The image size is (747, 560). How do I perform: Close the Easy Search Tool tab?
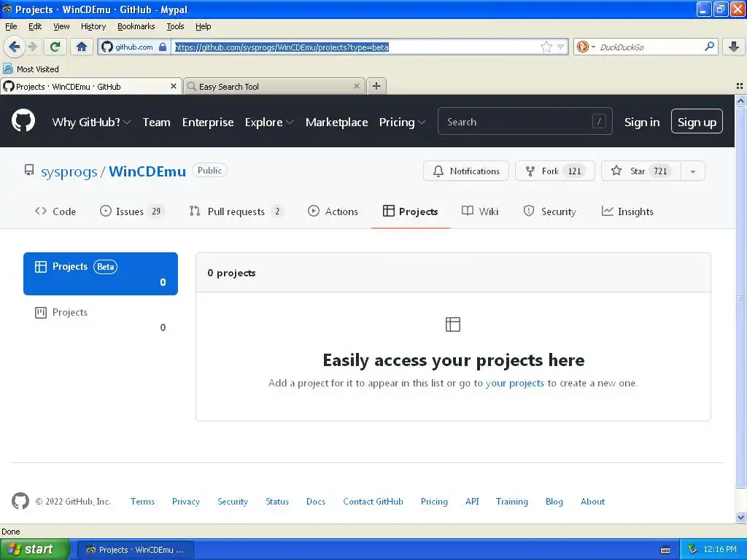[x=356, y=86]
